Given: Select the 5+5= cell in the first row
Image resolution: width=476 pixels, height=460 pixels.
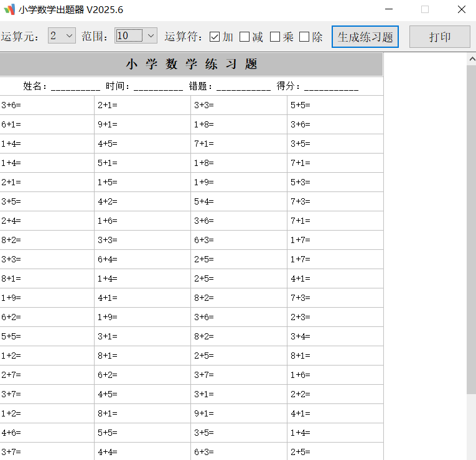Looking at the screenshot, I should (x=335, y=105).
